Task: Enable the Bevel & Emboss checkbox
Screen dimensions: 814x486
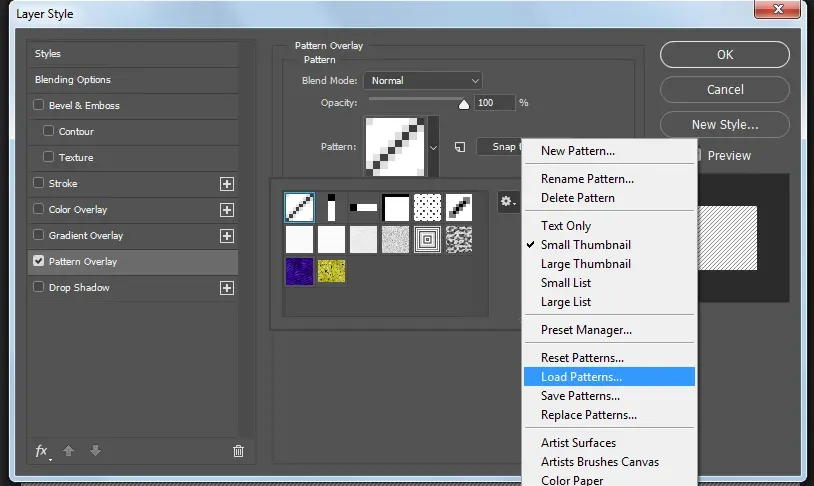Action: [x=38, y=105]
